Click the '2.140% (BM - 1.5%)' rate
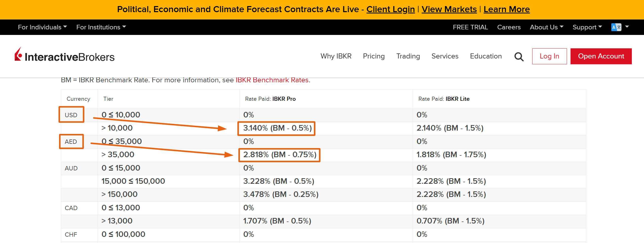The image size is (644, 243). (x=450, y=128)
